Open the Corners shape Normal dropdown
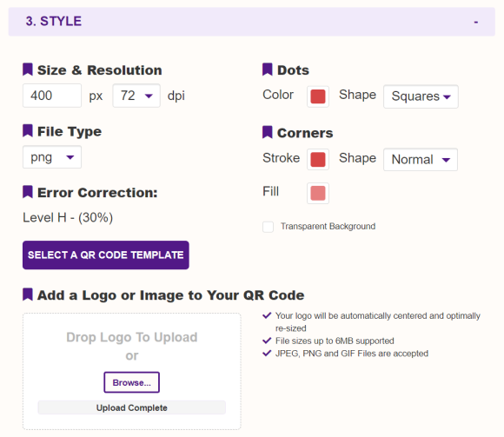 coord(421,159)
